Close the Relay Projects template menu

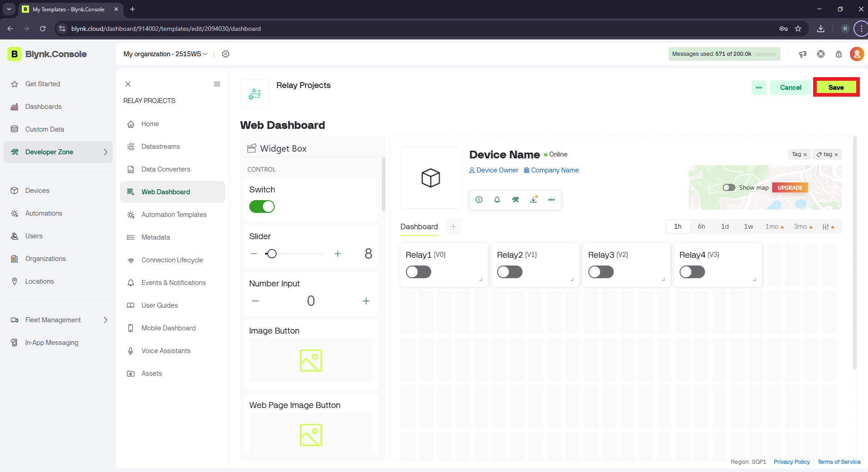[x=128, y=84]
